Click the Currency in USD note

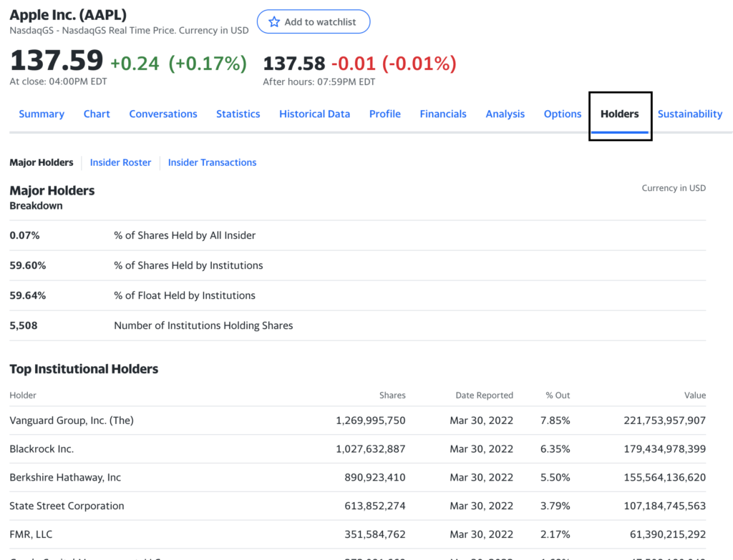coord(674,188)
